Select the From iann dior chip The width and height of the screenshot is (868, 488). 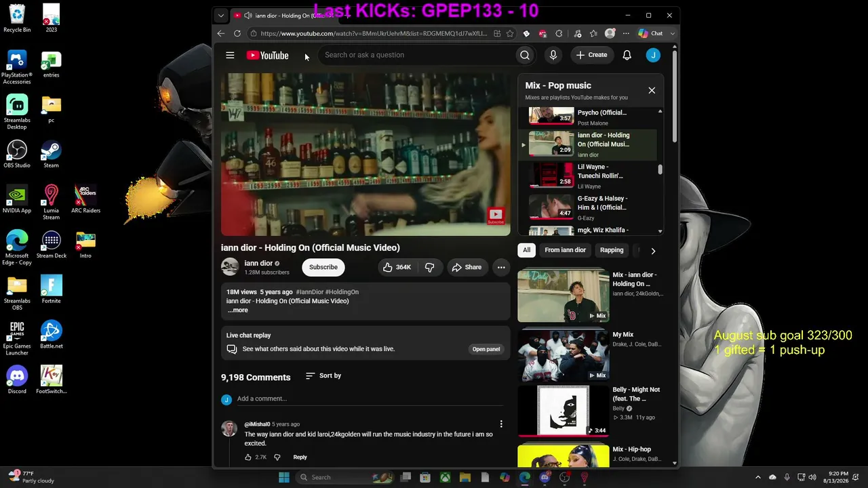[x=565, y=250]
